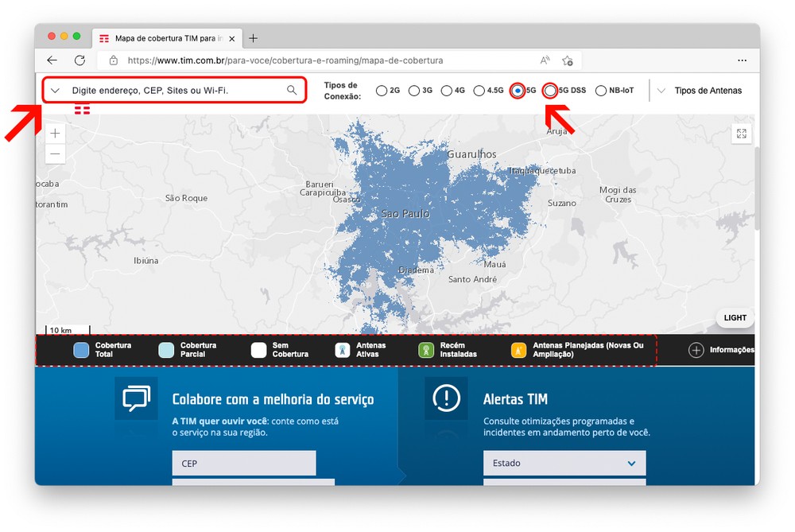Select the 4G connection type
Screen dimensions: 795x532
447,91
